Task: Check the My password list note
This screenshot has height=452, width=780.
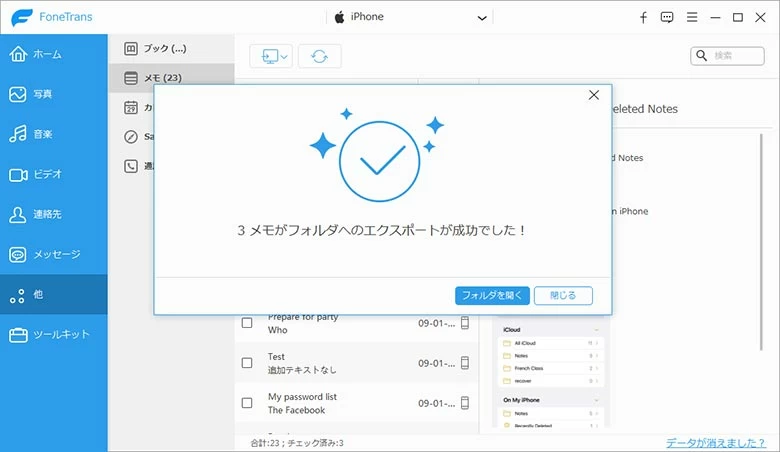Action: coord(247,403)
